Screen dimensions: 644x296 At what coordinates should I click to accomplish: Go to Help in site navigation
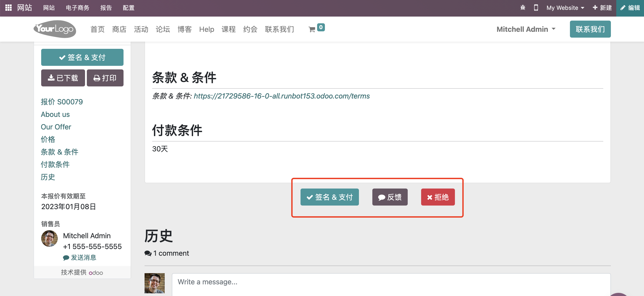tap(207, 29)
